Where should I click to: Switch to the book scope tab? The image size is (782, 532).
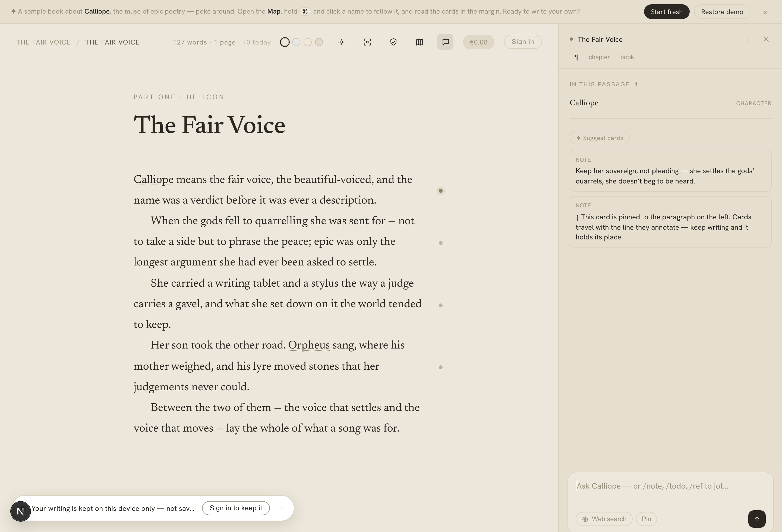[627, 57]
